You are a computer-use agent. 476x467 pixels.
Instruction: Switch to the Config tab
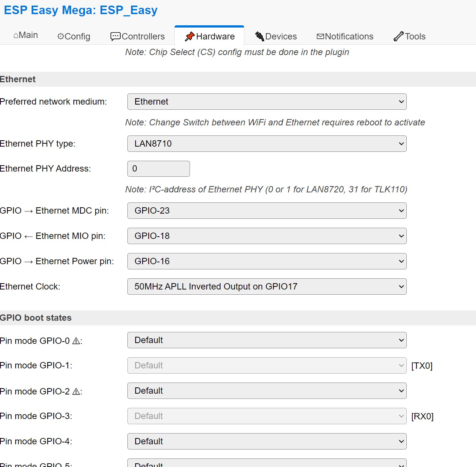(74, 36)
